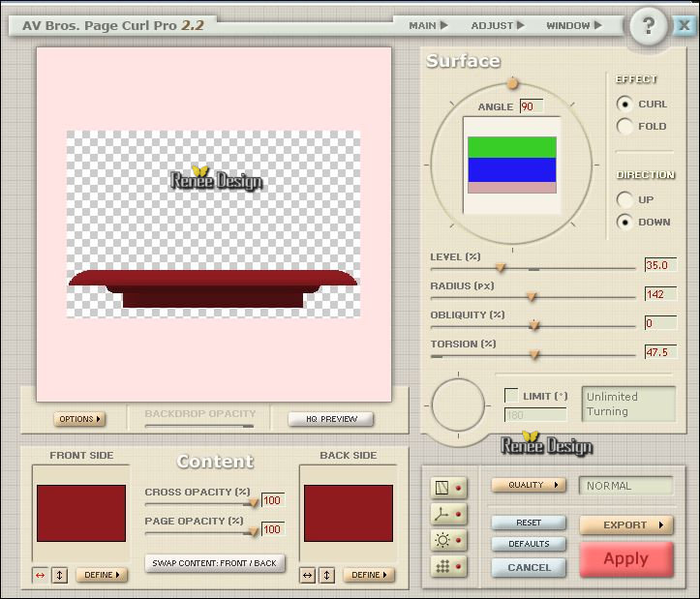Select the Fold effect radio button

coord(624,127)
